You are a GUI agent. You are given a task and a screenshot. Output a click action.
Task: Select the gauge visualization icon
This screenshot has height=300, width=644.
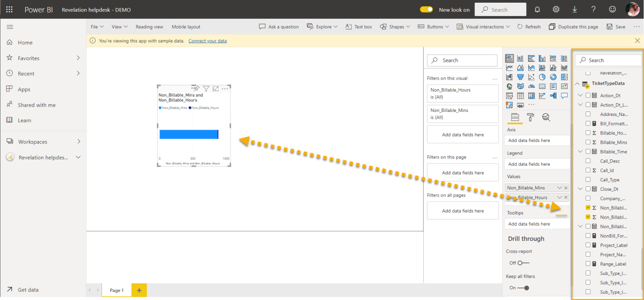click(531, 86)
